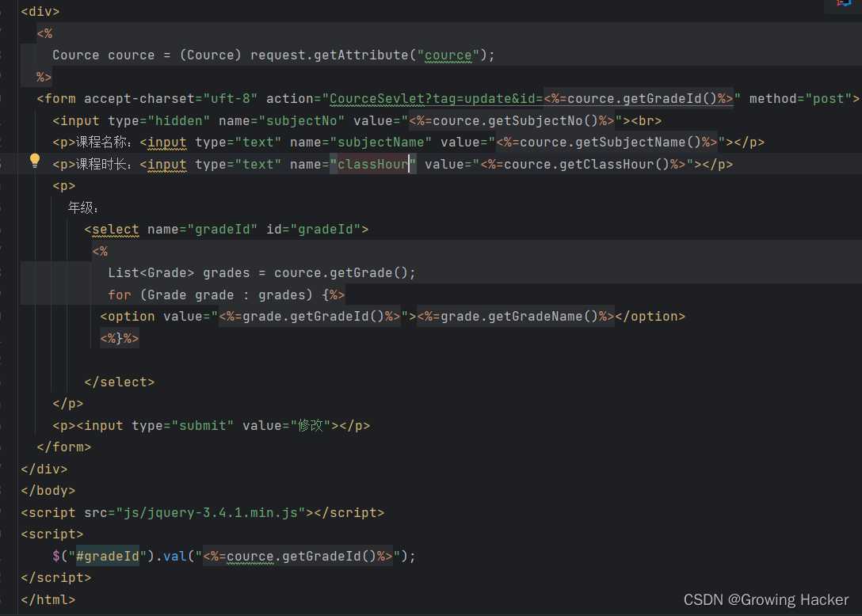
Task: Click the underlined "input" tag for classHour
Action: click(164, 164)
